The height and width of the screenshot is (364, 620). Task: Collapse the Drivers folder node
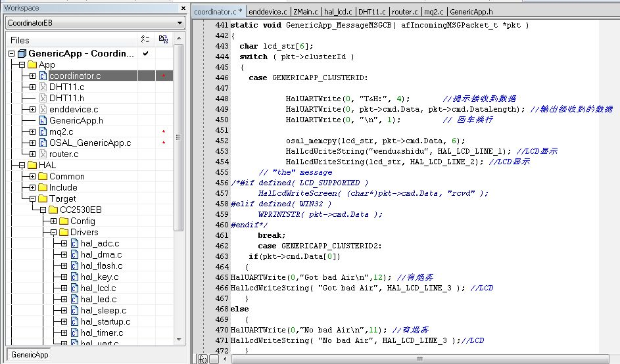[x=53, y=233]
